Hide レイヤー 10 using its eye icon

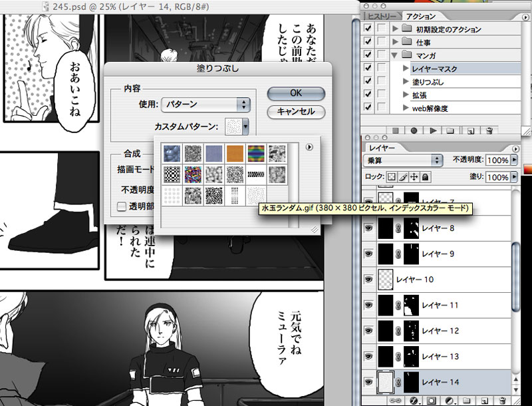point(368,280)
